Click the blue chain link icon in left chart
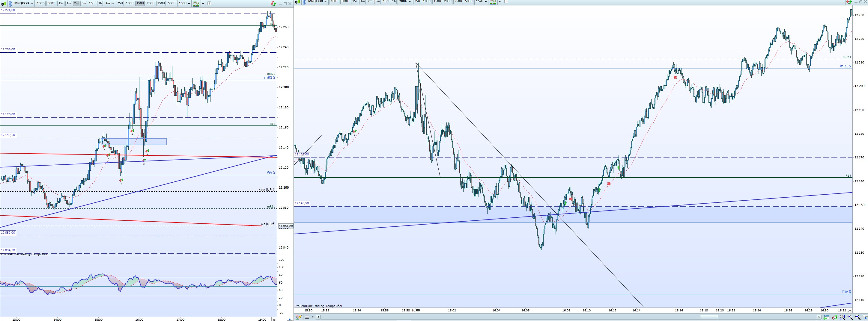Image resolution: width=868 pixels, height=321 pixels. pyautogui.click(x=10, y=3)
